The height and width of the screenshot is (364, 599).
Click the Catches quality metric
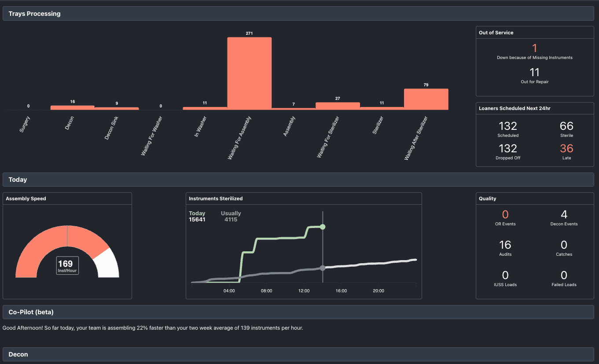[x=564, y=249]
